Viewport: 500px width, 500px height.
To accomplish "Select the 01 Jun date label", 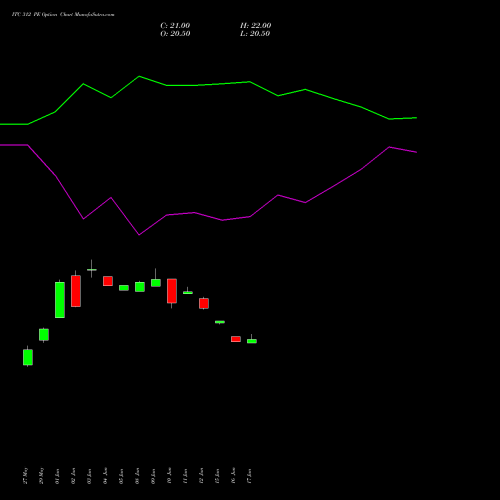I will click(x=58, y=476).
